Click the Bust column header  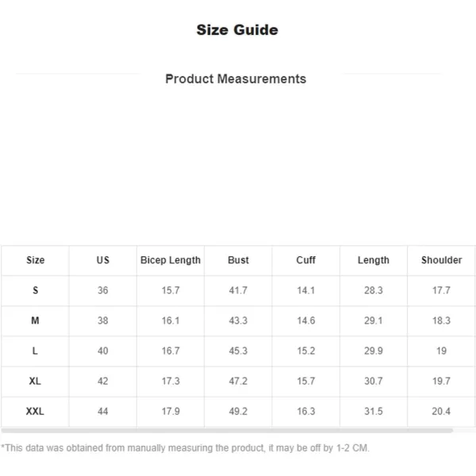pyautogui.click(x=238, y=260)
